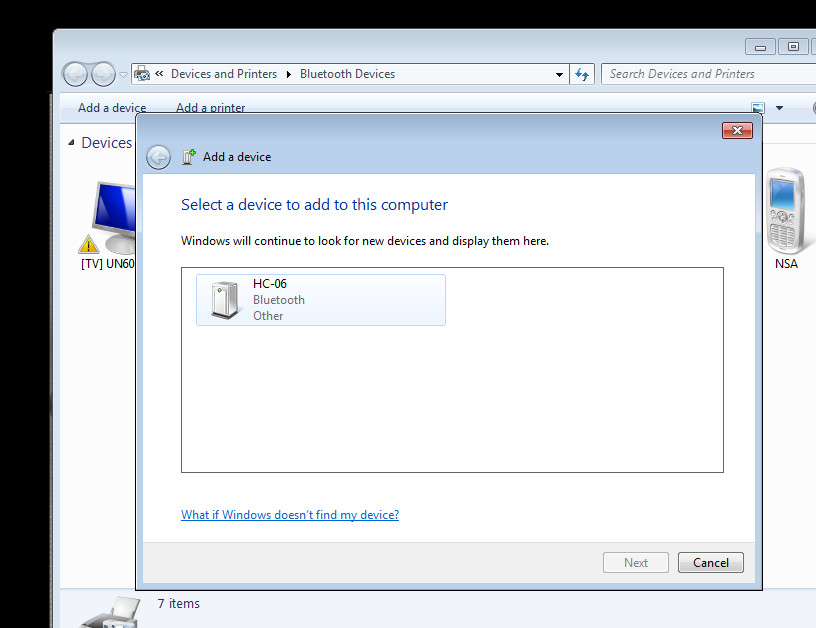Click the Devices group heading

[x=107, y=143]
